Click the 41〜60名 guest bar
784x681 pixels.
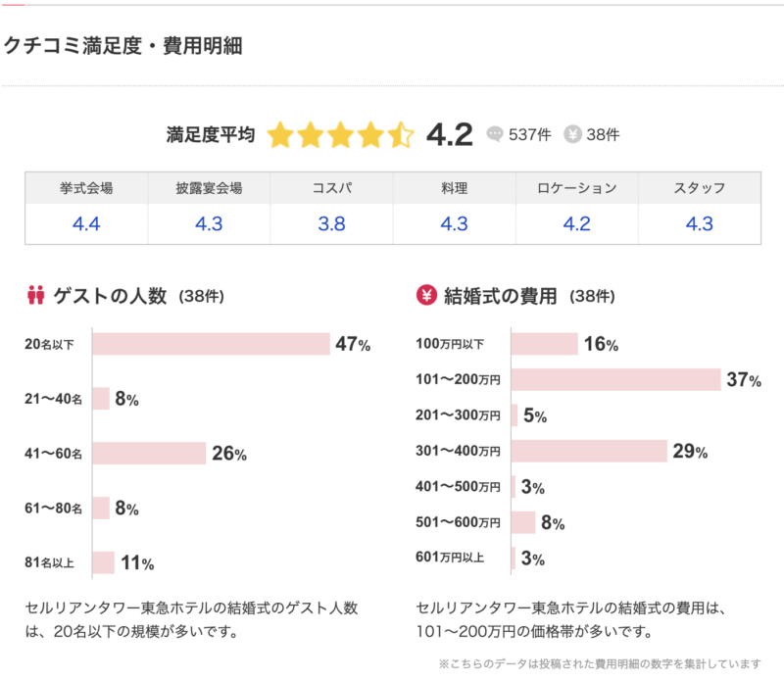(149, 454)
